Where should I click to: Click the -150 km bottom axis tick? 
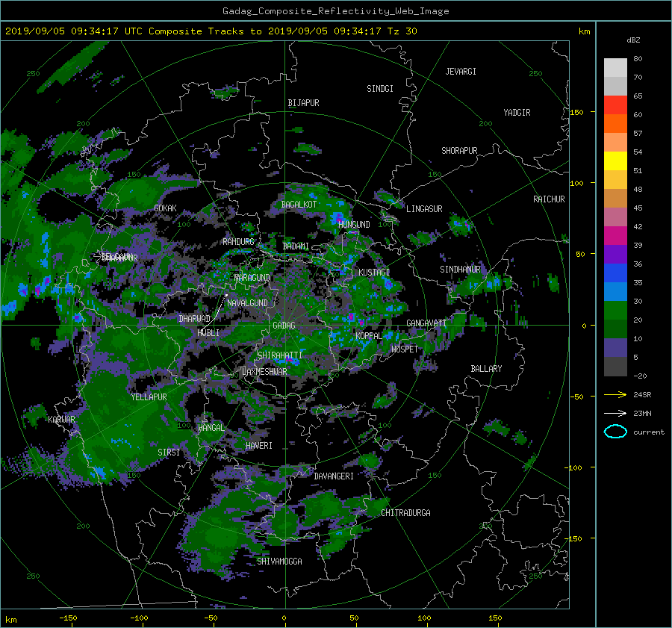coord(68,618)
